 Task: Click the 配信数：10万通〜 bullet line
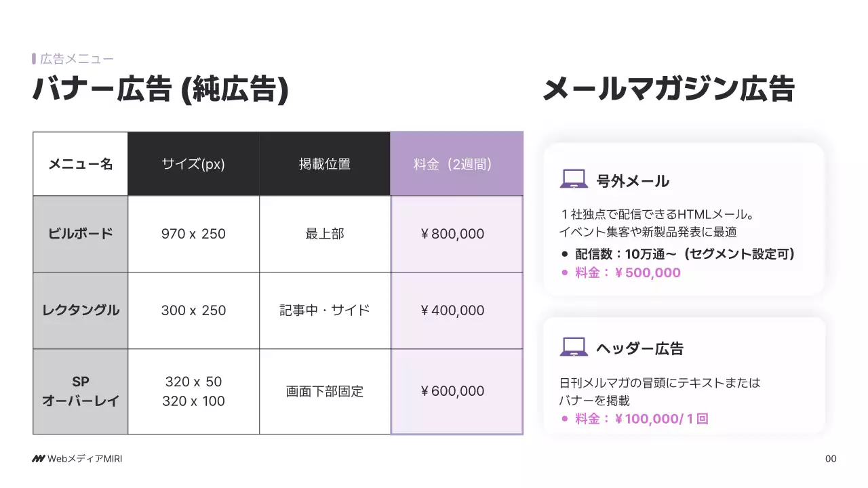(x=685, y=254)
